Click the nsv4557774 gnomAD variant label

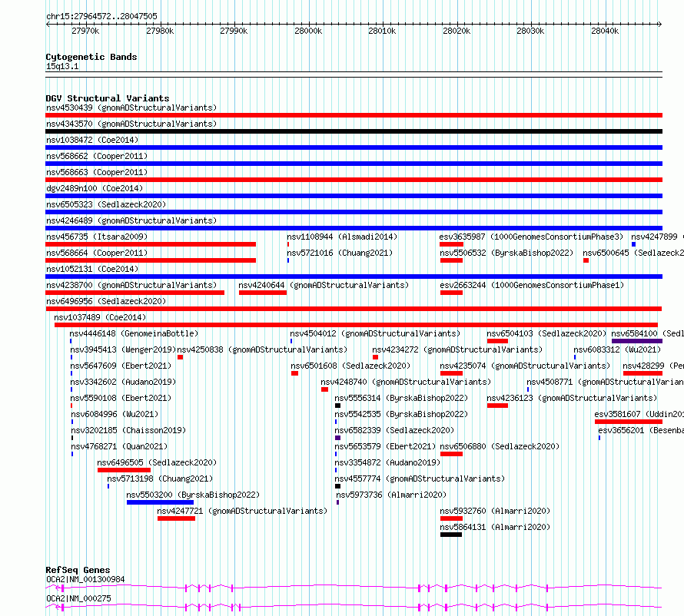(x=420, y=479)
